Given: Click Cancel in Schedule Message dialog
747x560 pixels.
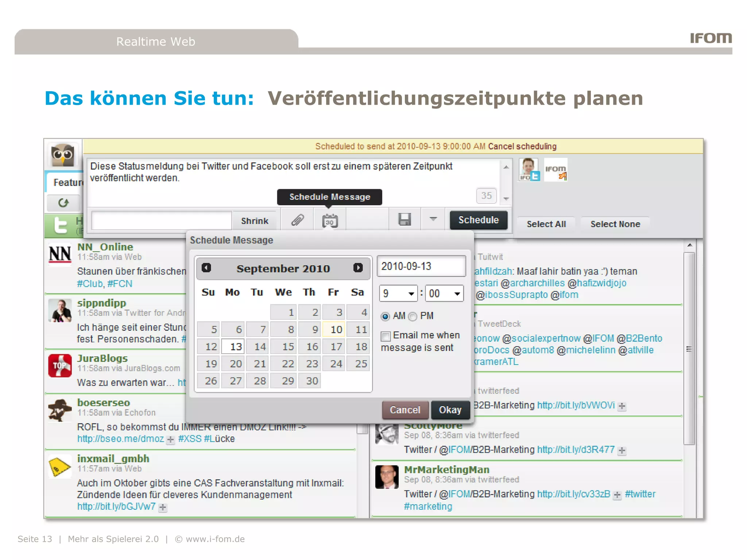Looking at the screenshot, I should pyautogui.click(x=405, y=410).
